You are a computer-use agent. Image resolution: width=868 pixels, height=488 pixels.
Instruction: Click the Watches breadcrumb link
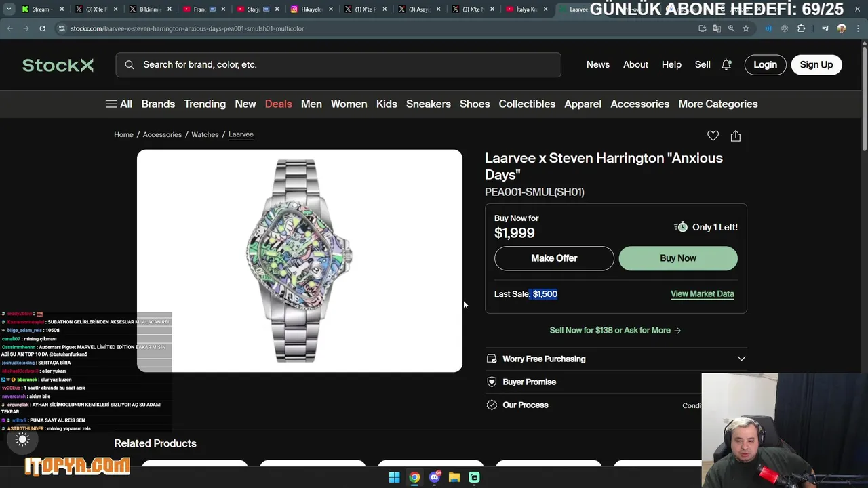tap(205, 134)
